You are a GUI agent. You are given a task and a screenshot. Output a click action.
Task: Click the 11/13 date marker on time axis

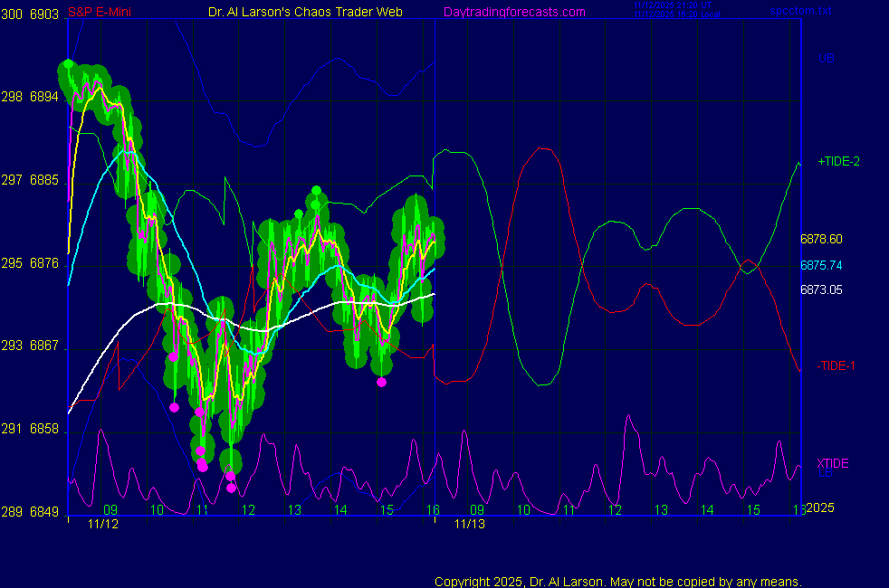pyautogui.click(x=469, y=524)
